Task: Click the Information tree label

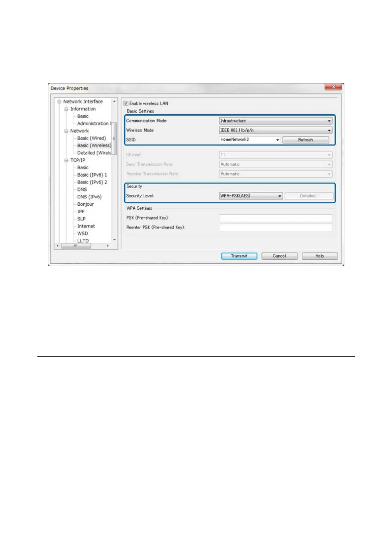Action: tap(83, 109)
